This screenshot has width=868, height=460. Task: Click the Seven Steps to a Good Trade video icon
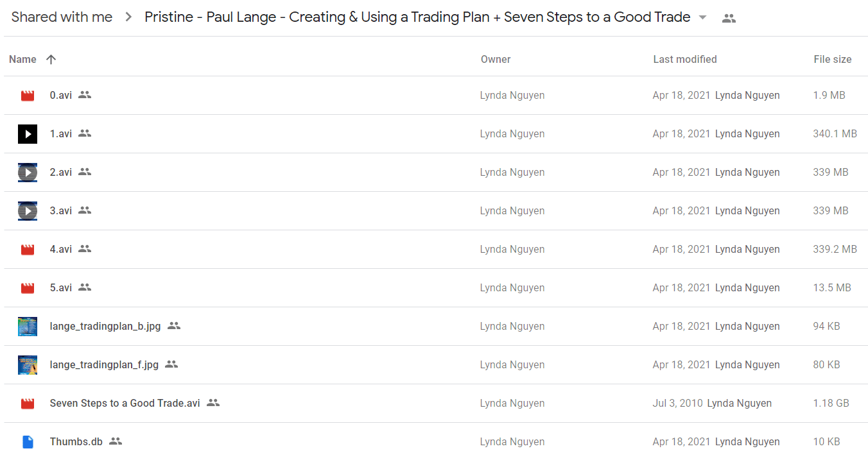[27, 404]
